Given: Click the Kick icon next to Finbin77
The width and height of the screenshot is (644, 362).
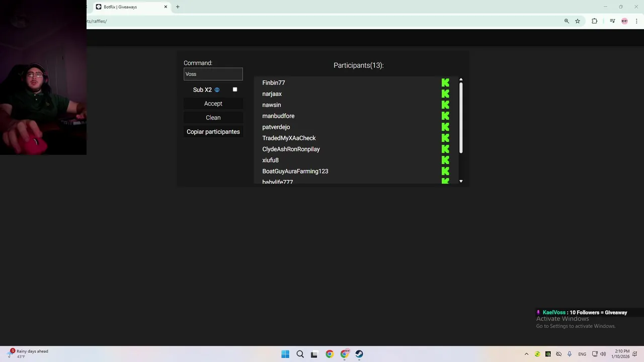Looking at the screenshot, I should (x=445, y=82).
